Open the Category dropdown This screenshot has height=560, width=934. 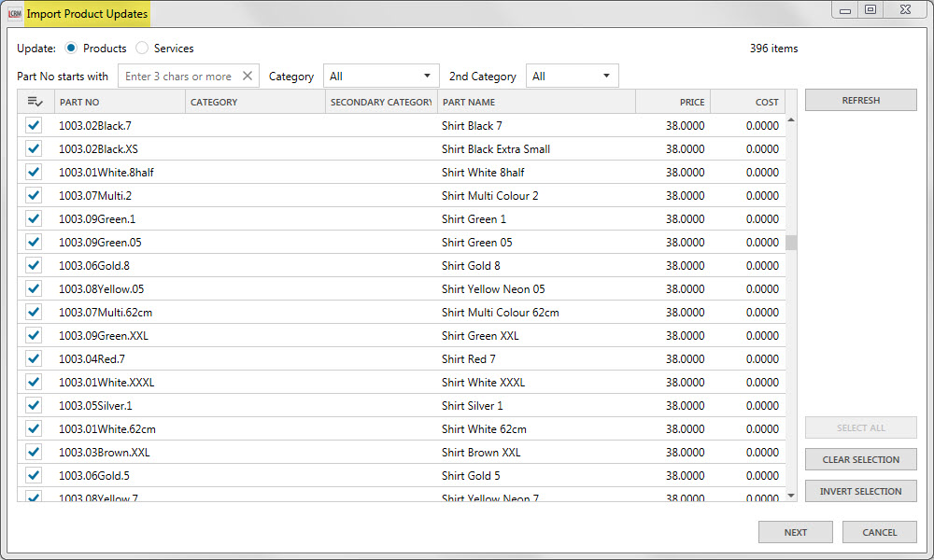coord(380,77)
